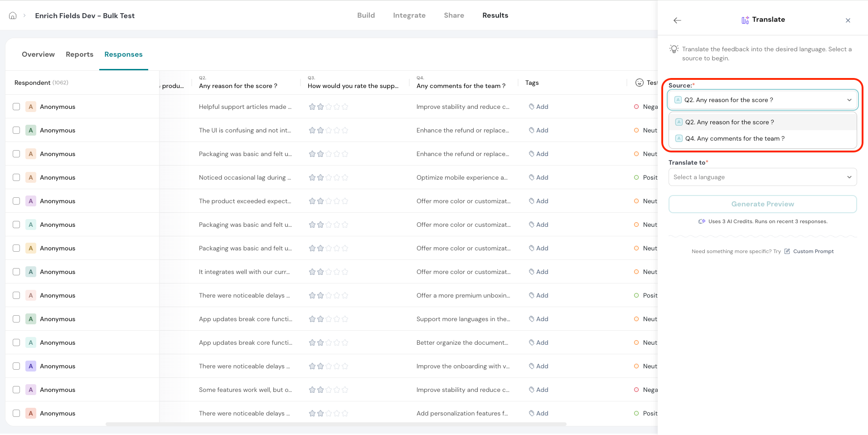Click the back arrow in Translate panel
The height and width of the screenshot is (435, 868).
pos(677,20)
